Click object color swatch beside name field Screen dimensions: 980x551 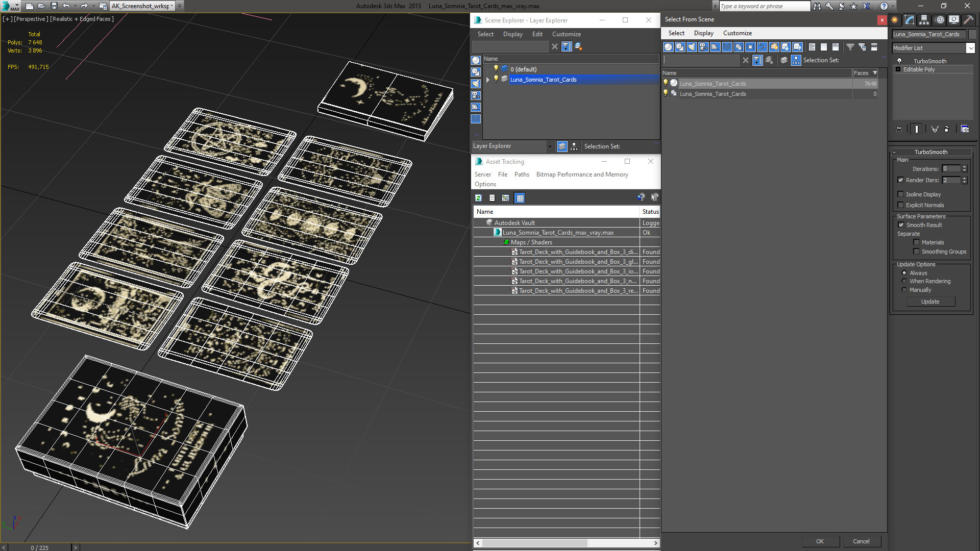click(x=972, y=34)
